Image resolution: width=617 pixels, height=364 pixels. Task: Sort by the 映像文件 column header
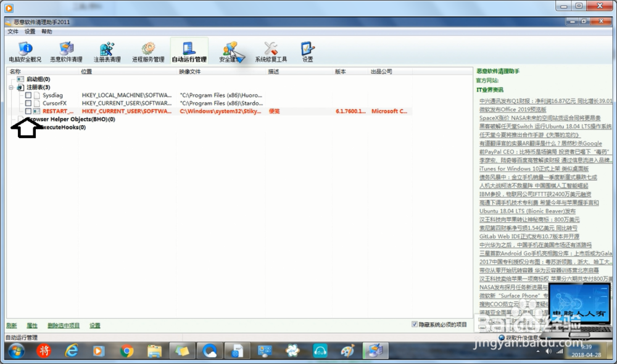pos(222,71)
